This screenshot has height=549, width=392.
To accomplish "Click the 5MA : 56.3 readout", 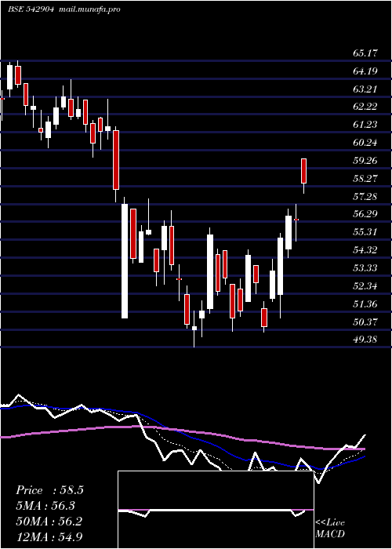I will 45,506.
